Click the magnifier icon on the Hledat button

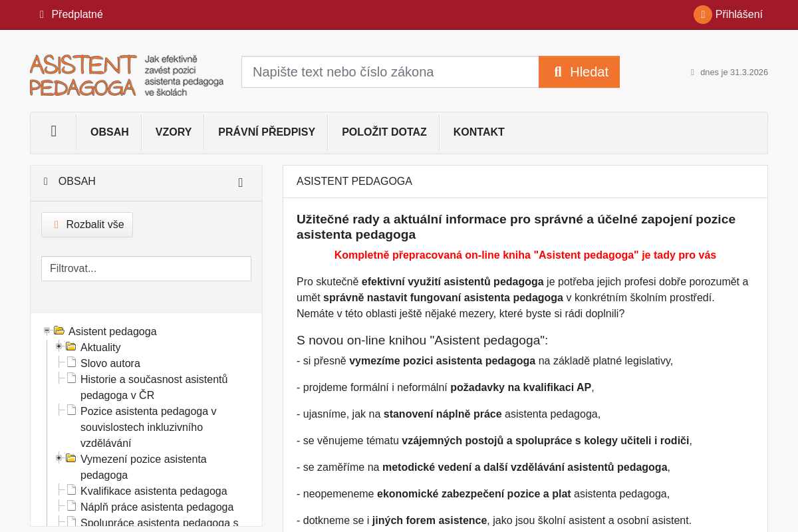click(x=559, y=71)
